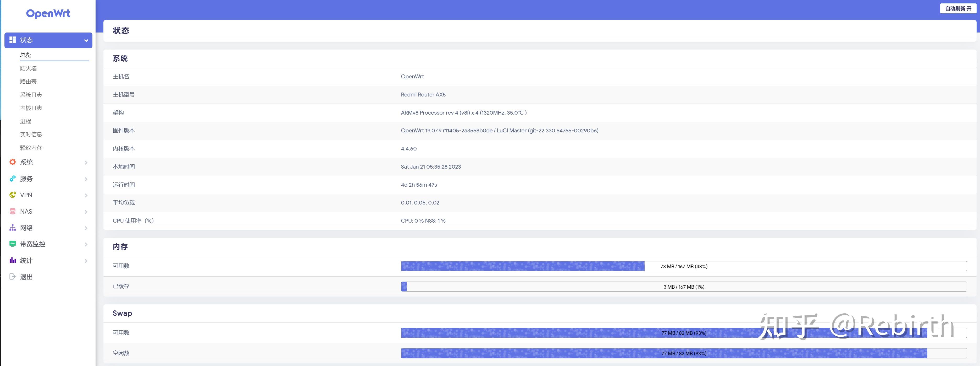The height and width of the screenshot is (366, 980).
Task: Click the 释放内存 link
Action: tap(31, 148)
